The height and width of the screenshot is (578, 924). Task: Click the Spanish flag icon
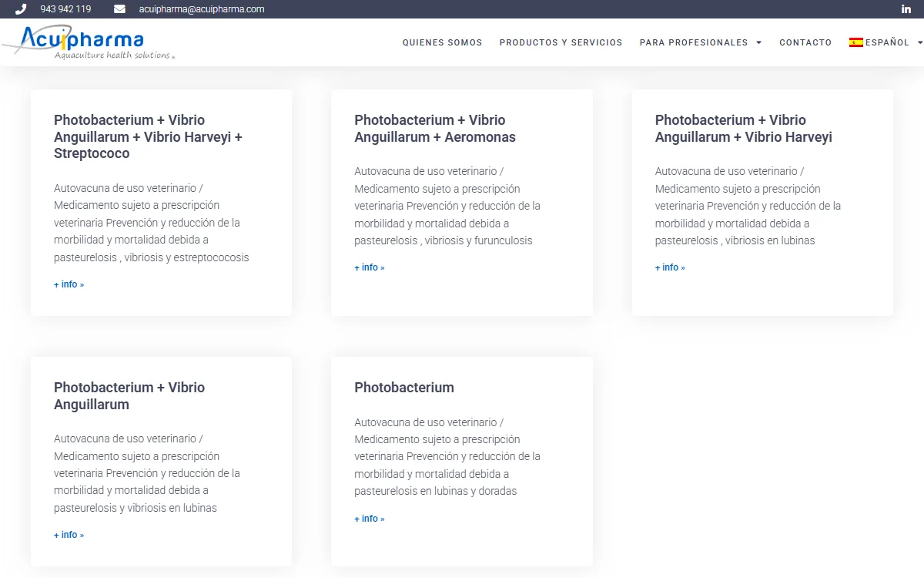coord(856,42)
